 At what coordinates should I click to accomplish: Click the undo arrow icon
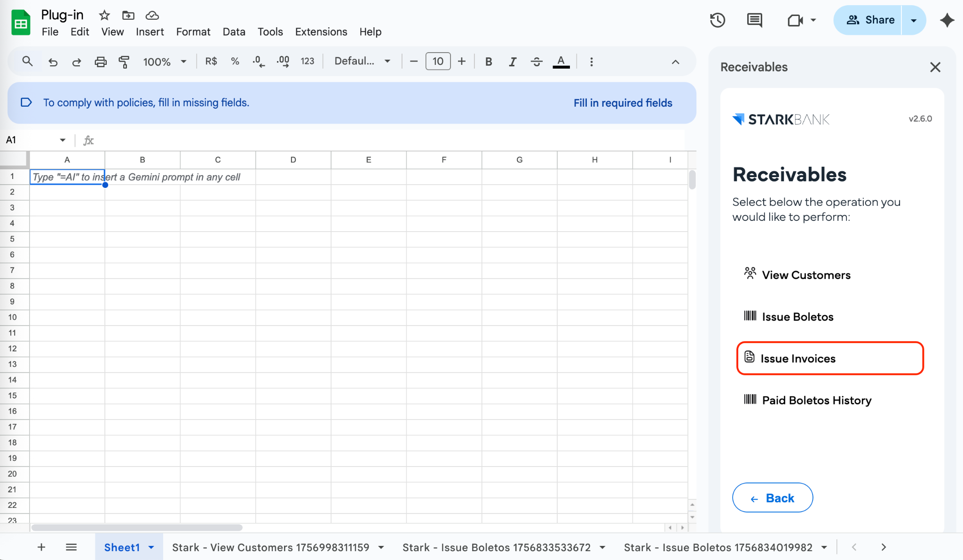(53, 62)
